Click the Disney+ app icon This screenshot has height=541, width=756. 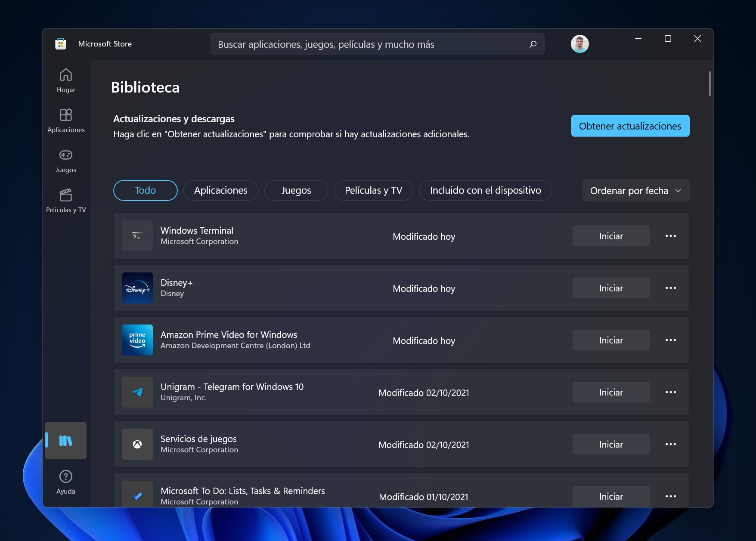137,288
